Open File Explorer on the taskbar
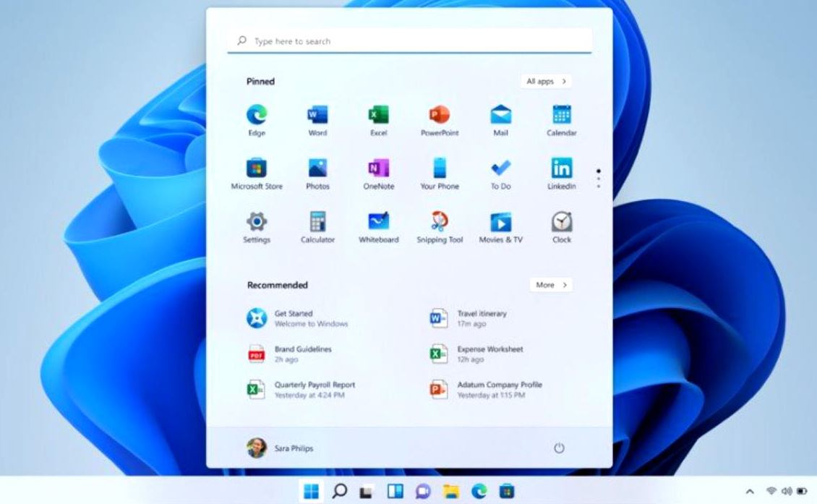Image resolution: width=817 pixels, height=504 pixels. 451,491
